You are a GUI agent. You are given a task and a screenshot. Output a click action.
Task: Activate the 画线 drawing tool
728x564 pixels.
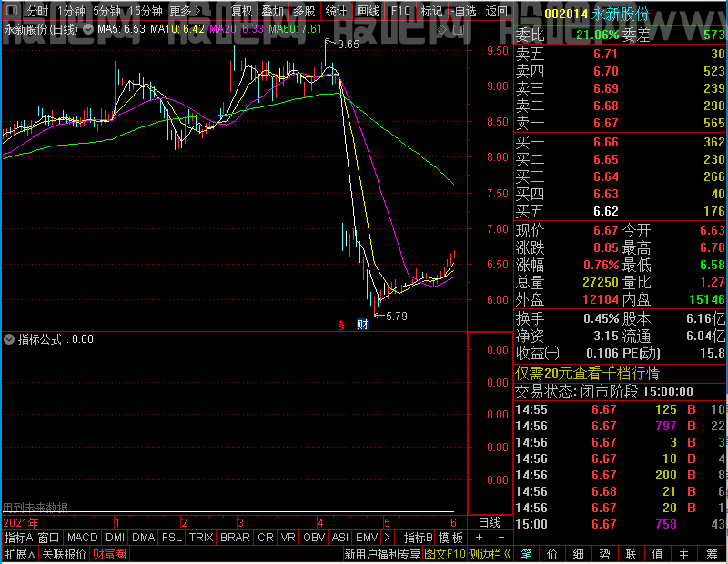pyautogui.click(x=368, y=11)
